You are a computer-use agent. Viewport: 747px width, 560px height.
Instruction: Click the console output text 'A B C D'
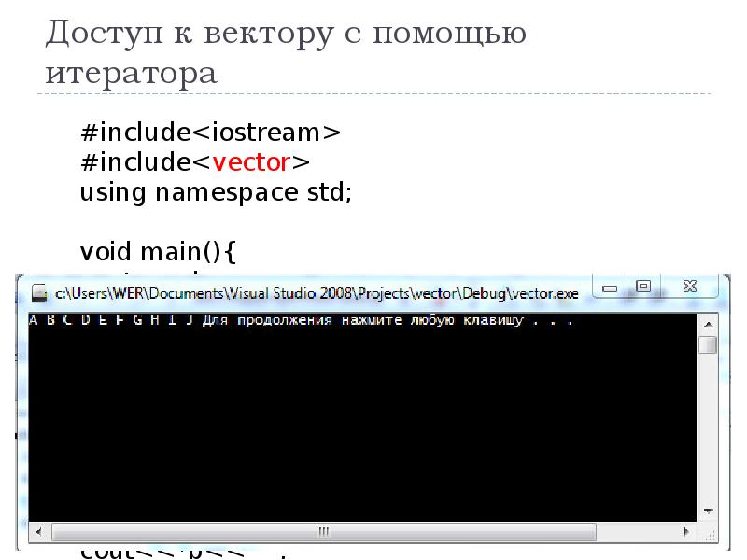click(61, 321)
